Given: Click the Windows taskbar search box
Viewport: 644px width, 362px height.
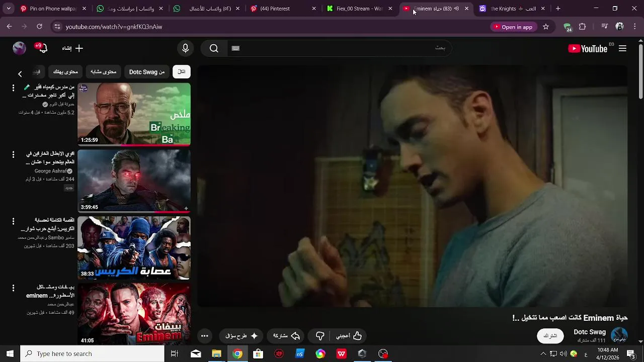Looking at the screenshot, I should [x=92, y=354].
